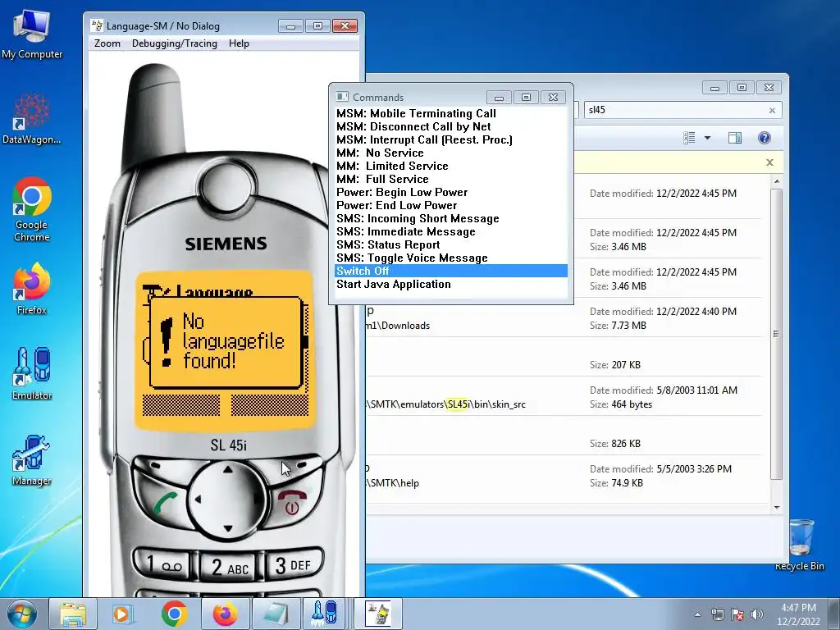Clear sl45 search box with X

point(772,111)
